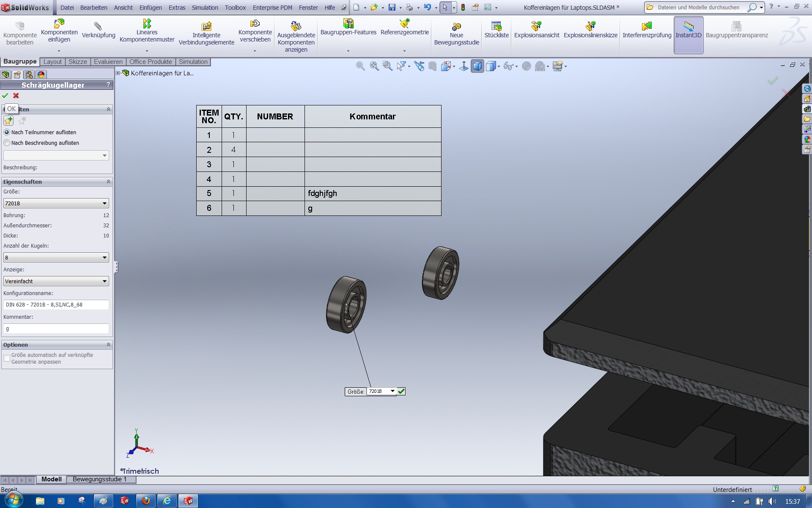This screenshot has height=508, width=812.
Task: Open the PropertyManager tab icon
Action: click(17, 75)
